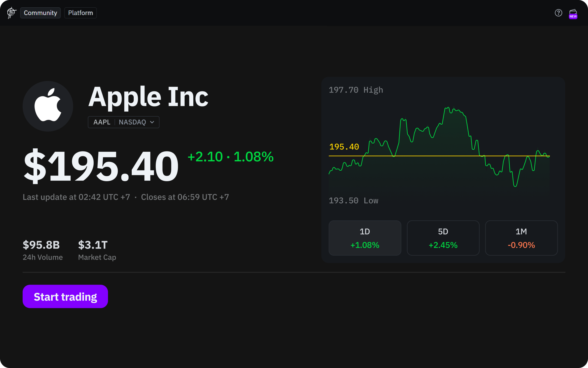The width and height of the screenshot is (588, 368).
Task: Switch to the Platform tab
Action: (81, 13)
